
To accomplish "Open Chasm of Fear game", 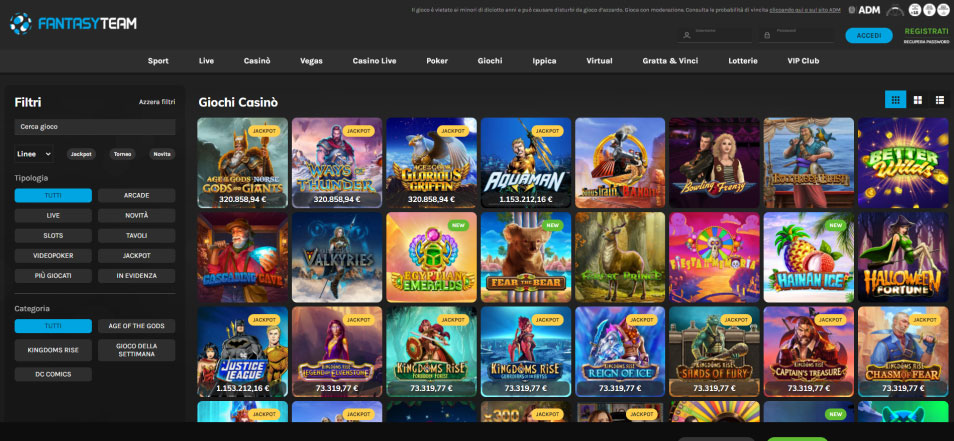I will pos(903,352).
